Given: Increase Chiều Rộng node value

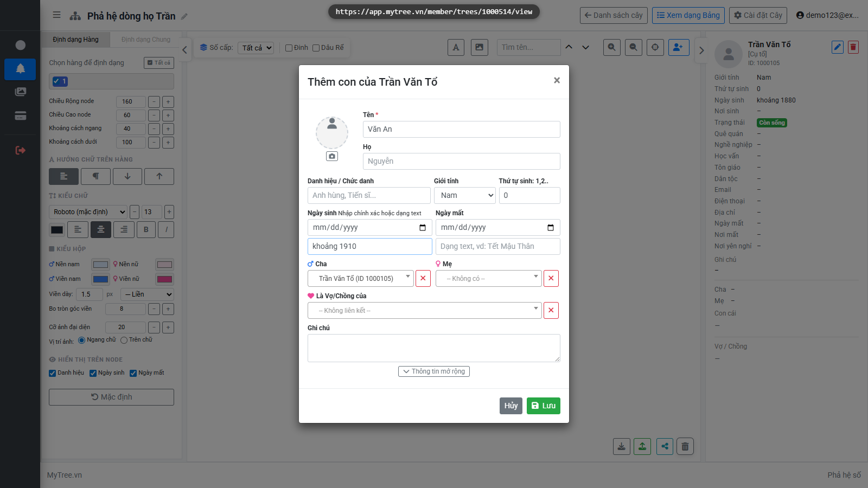Looking at the screenshot, I should tap(168, 101).
